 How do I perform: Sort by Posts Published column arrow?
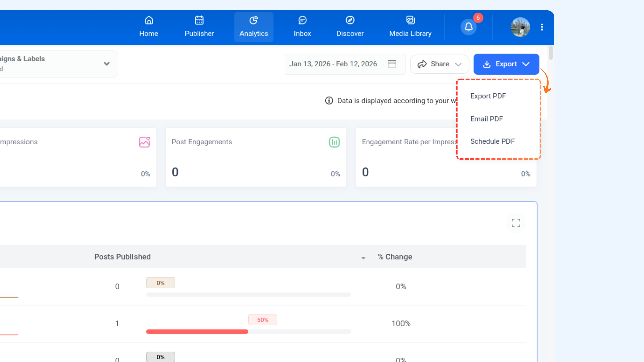363,258
